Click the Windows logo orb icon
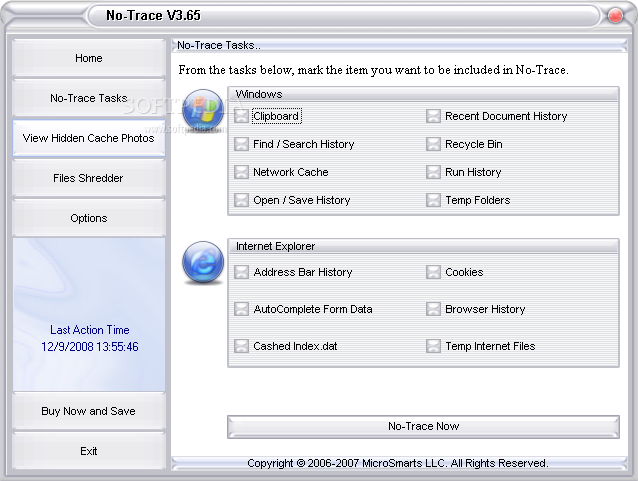Image resolution: width=638 pixels, height=481 pixels. click(203, 109)
